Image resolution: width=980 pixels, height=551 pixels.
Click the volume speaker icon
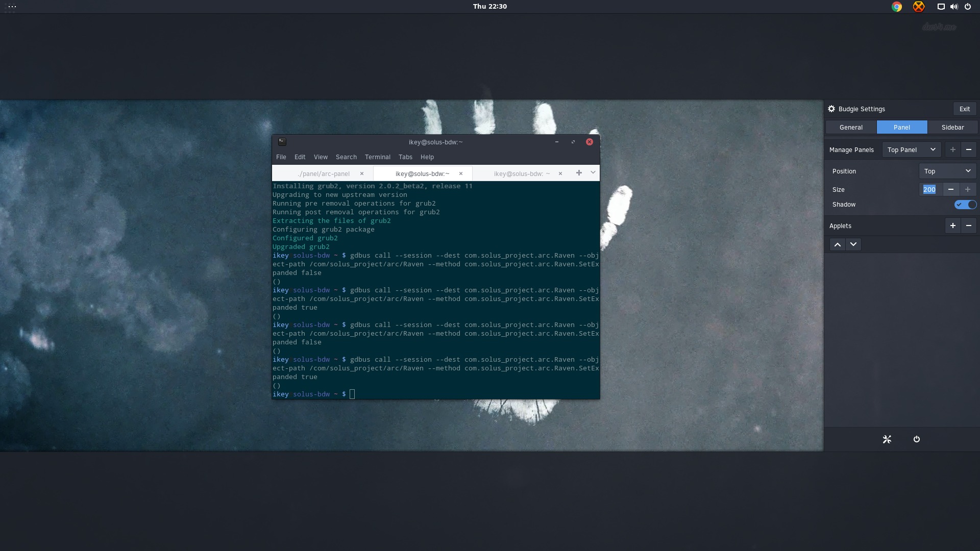point(954,7)
